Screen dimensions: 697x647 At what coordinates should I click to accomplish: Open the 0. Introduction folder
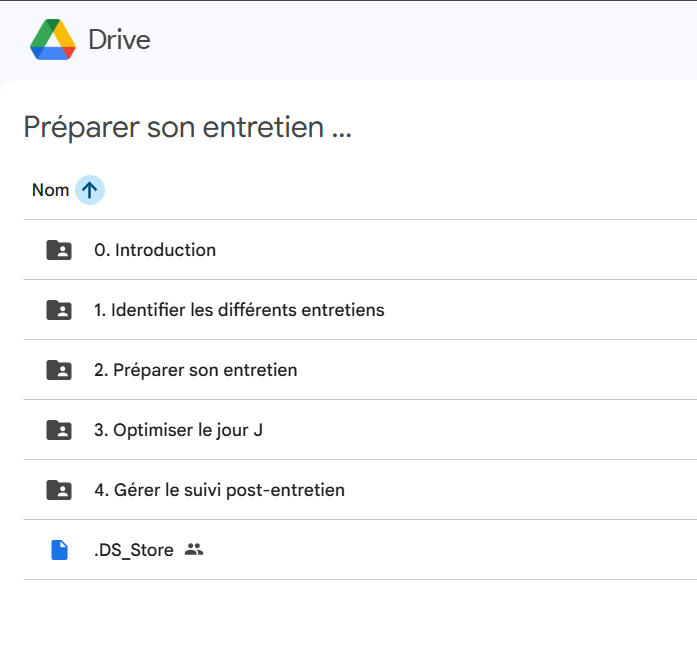click(x=155, y=250)
